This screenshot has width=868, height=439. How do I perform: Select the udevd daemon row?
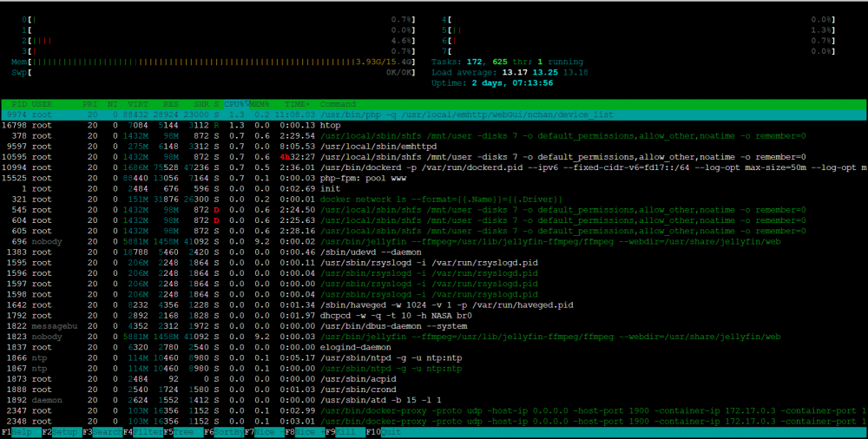click(434, 252)
